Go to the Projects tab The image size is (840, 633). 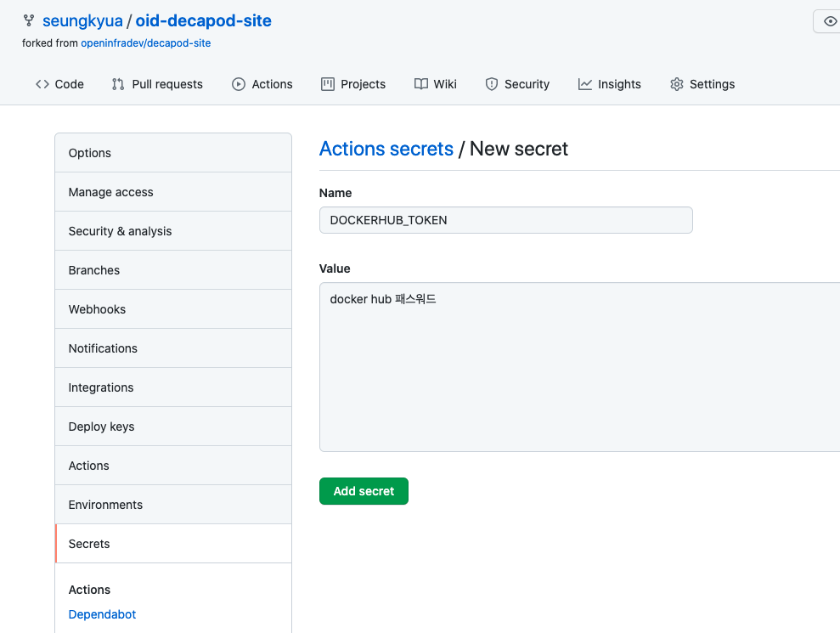click(353, 84)
